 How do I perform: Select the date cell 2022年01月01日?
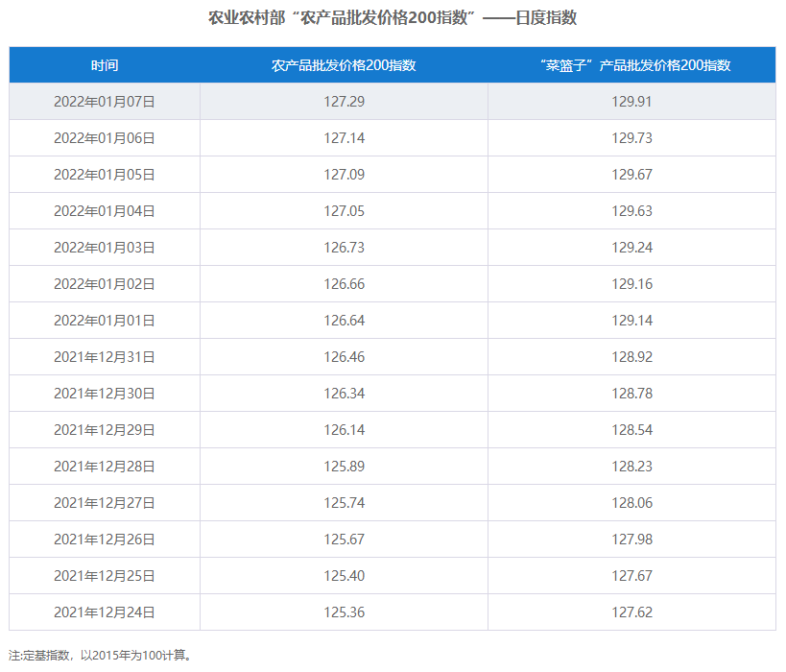tap(105, 321)
